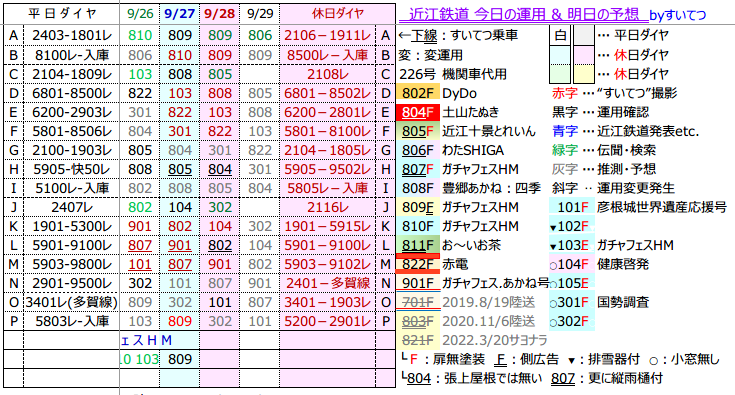Click underlined red 101 in the 5903-9800レ row
Image resolution: width=735 pixels, height=395 pixels.
point(140,264)
